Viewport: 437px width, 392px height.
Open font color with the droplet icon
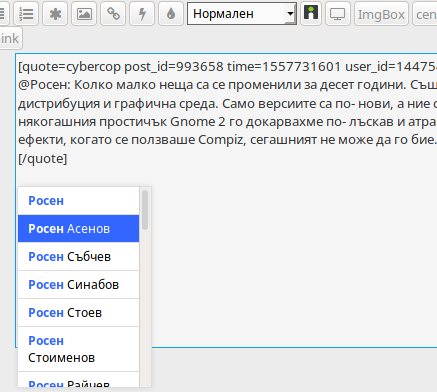coord(171,14)
